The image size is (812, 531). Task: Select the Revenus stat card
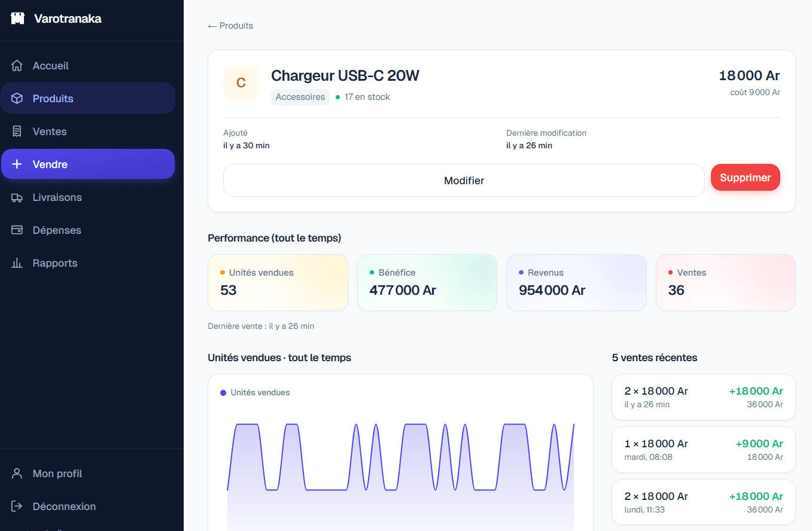click(x=576, y=283)
